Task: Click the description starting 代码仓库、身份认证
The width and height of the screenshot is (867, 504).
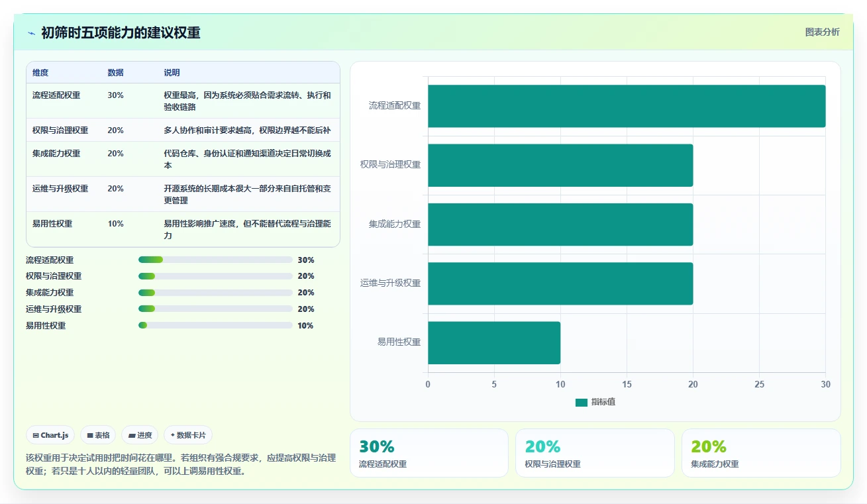Action: coord(247,160)
